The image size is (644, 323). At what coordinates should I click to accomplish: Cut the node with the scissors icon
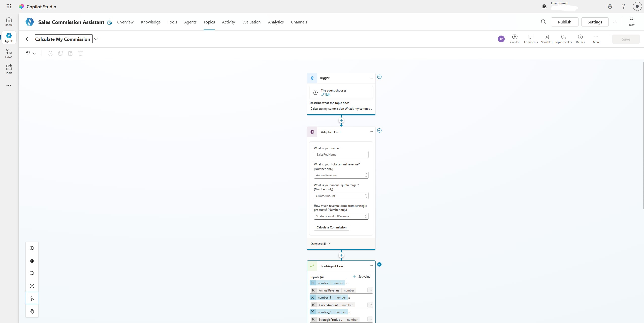(50, 53)
